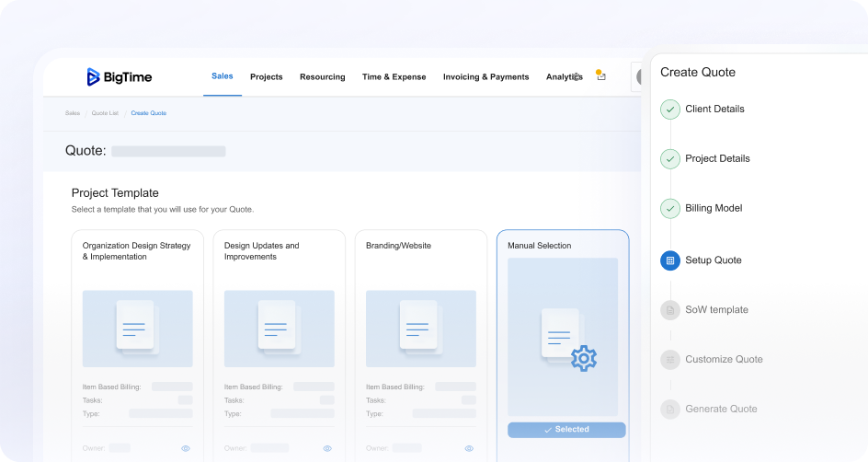Click the Setup Quote step icon
The height and width of the screenshot is (462, 868).
point(670,260)
